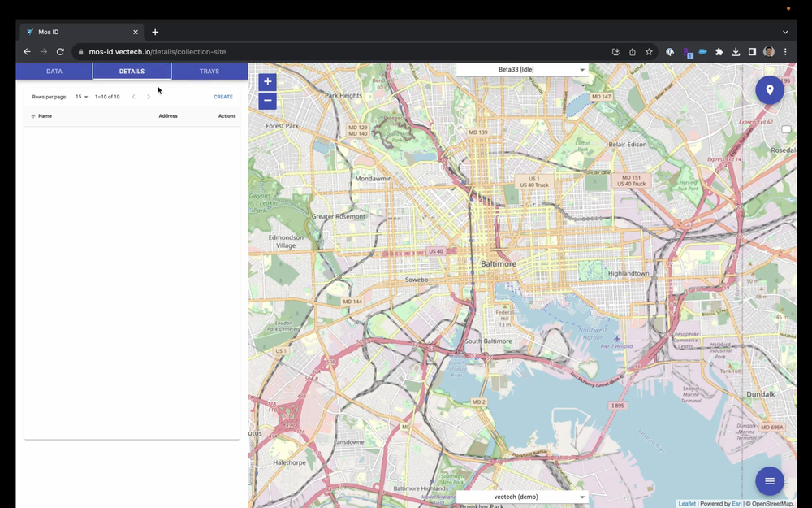Switch to the DATA tab
Viewport: 812px width, 508px height.
coord(54,72)
